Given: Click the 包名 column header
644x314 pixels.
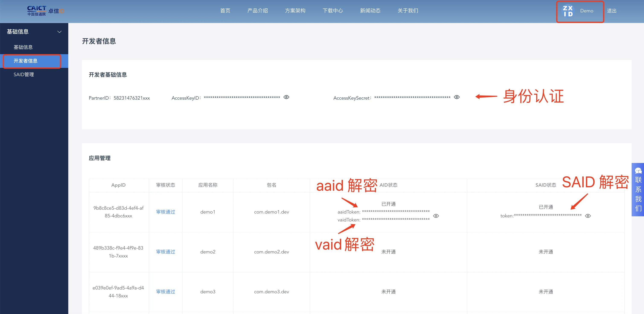Looking at the screenshot, I should click(271, 185).
